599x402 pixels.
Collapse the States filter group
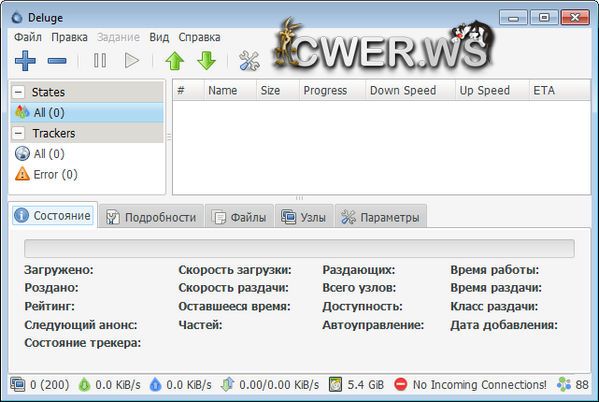point(18,92)
